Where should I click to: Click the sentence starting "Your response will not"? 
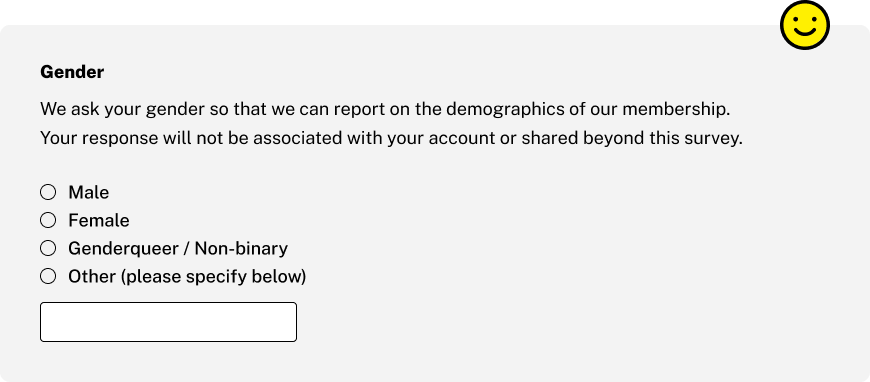click(x=391, y=138)
